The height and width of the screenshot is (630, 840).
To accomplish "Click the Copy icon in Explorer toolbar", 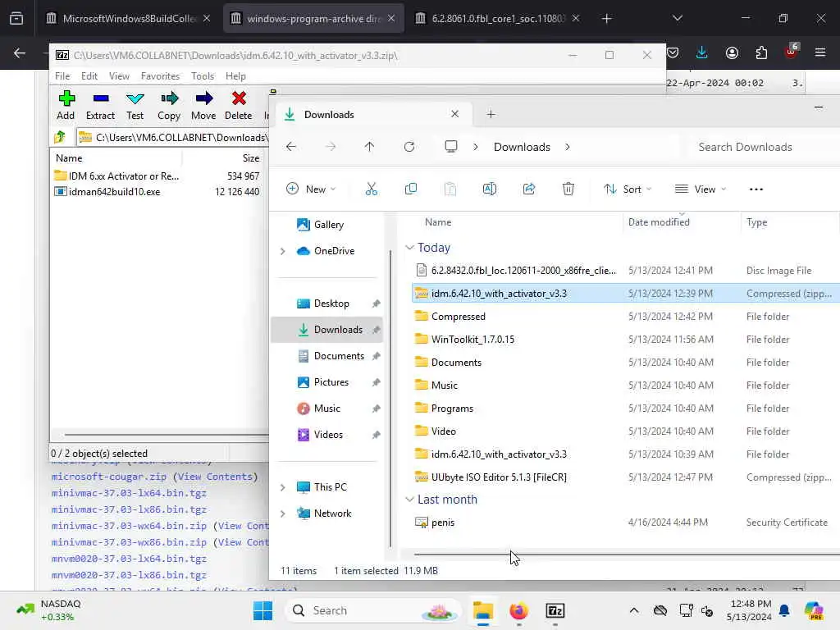I will [x=411, y=189].
